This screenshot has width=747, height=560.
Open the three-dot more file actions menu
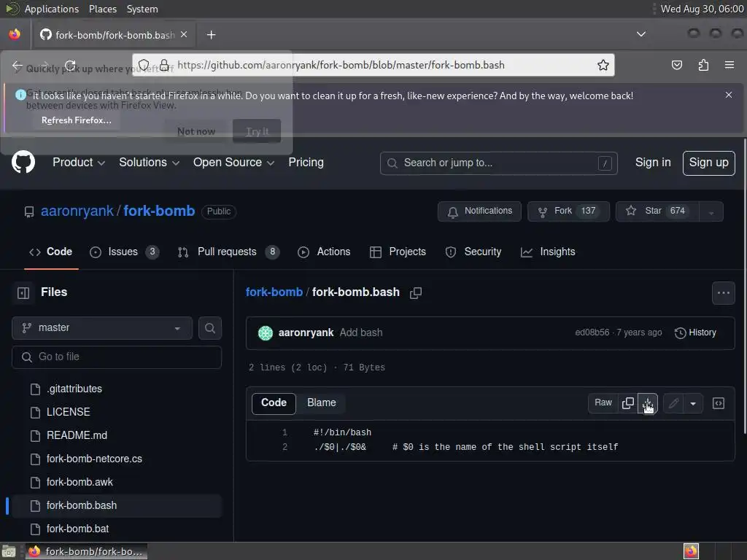723,293
